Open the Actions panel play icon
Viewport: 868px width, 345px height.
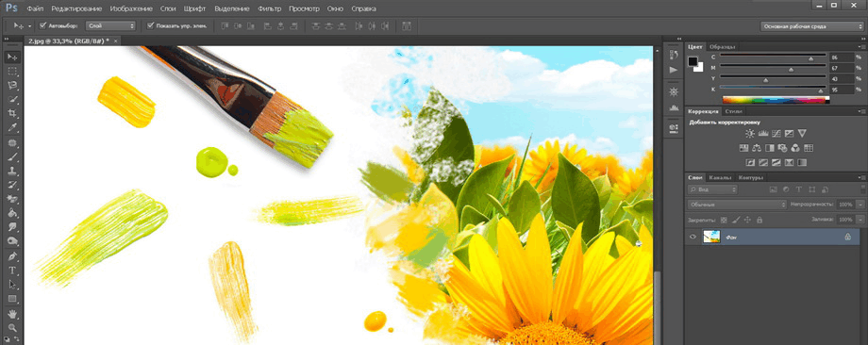673,70
